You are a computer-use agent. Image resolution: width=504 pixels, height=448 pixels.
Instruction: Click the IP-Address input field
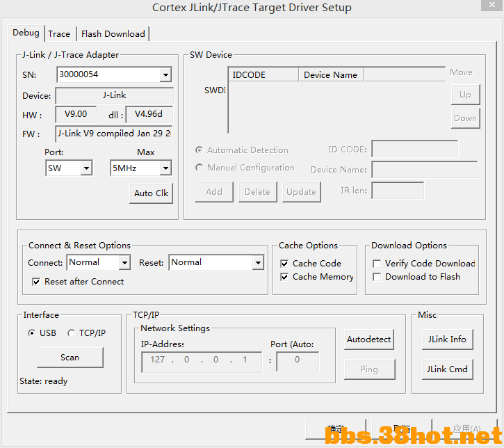pos(202,362)
